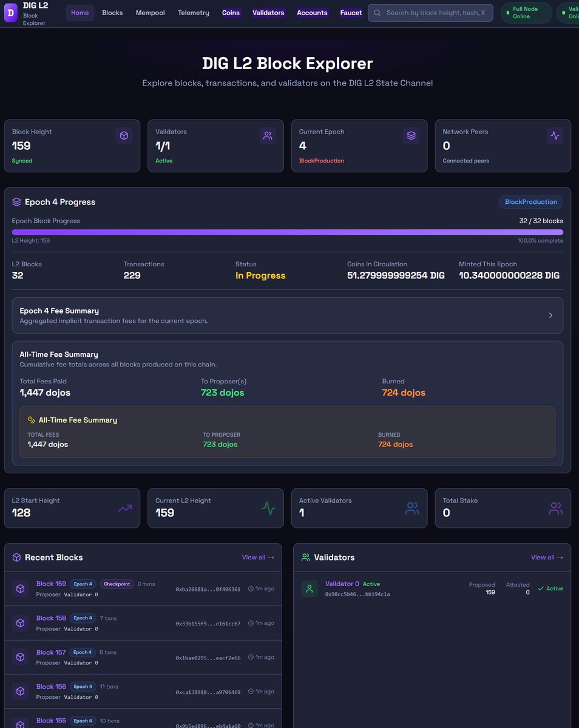
Task: Click the coins icon beside All-Time Fee Summary
Action: point(32,420)
